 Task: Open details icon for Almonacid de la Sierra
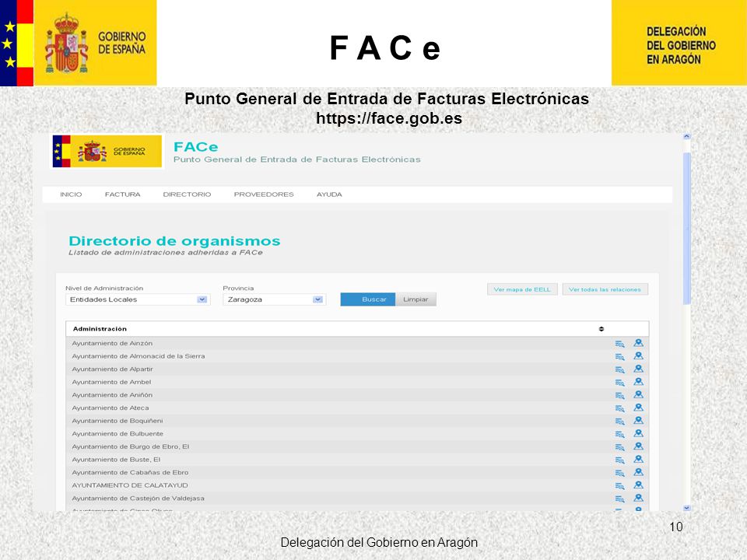619,357
